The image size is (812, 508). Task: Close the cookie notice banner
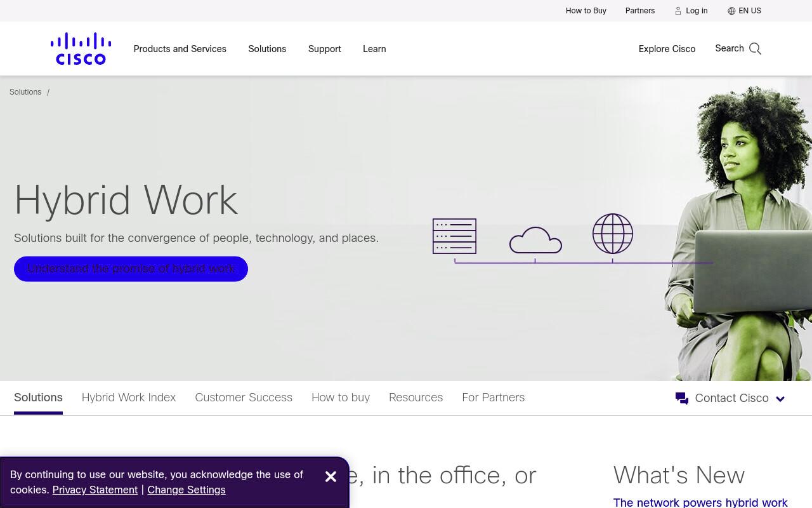pyautogui.click(x=331, y=476)
